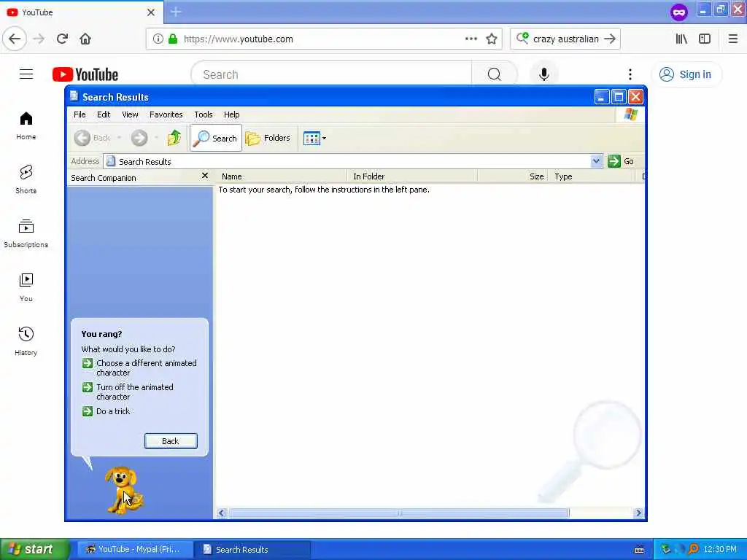Sort by Name column header

(281, 176)
